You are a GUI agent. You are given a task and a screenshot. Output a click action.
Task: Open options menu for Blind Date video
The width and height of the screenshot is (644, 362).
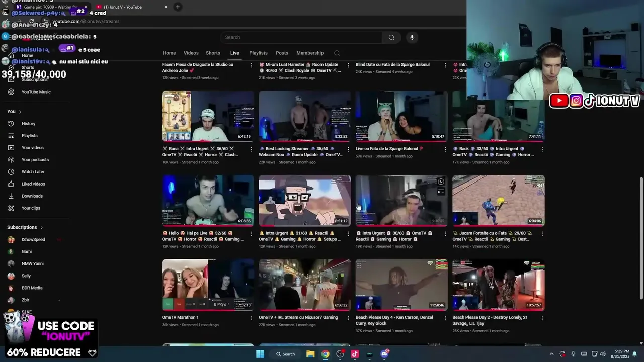445,65
